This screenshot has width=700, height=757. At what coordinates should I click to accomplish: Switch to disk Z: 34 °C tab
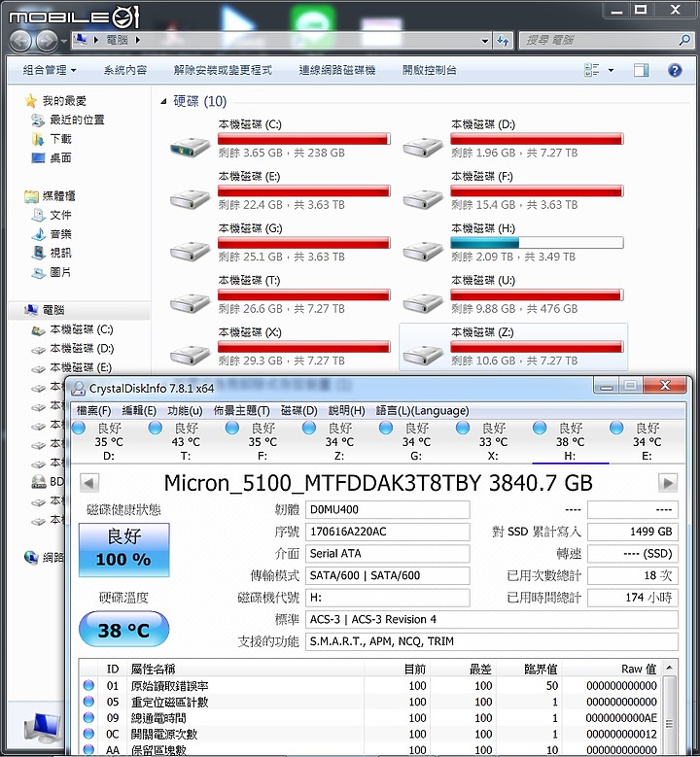[x=339, y=441]
